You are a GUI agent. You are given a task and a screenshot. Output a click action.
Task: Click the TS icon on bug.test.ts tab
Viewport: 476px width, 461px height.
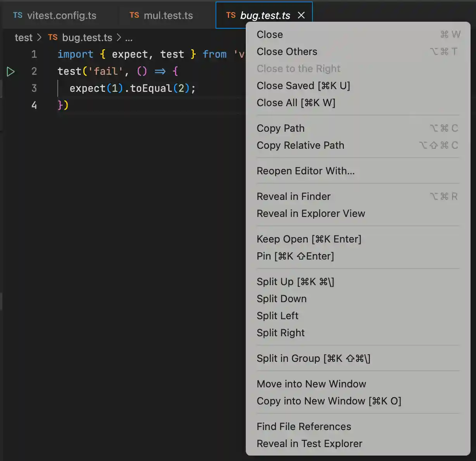231,15
